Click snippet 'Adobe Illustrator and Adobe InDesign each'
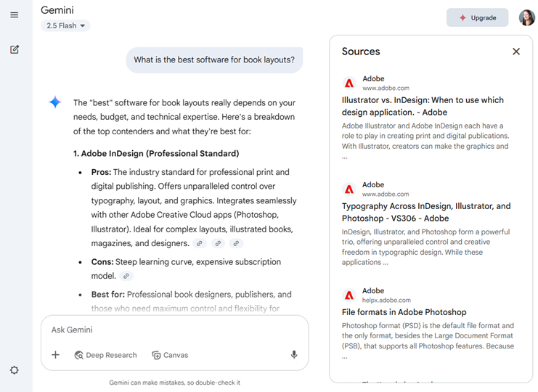Viewport: 538px width, 392px height. click(x=425, y=141)
